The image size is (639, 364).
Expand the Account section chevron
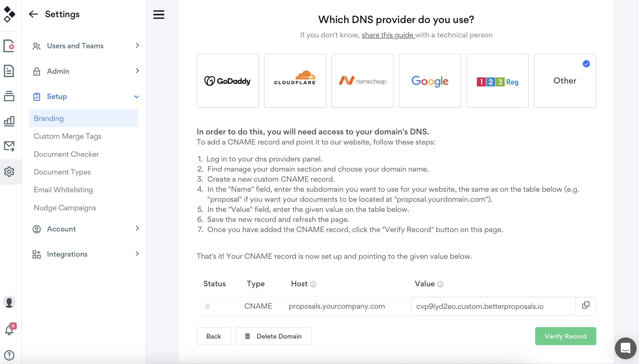[137, 228]
